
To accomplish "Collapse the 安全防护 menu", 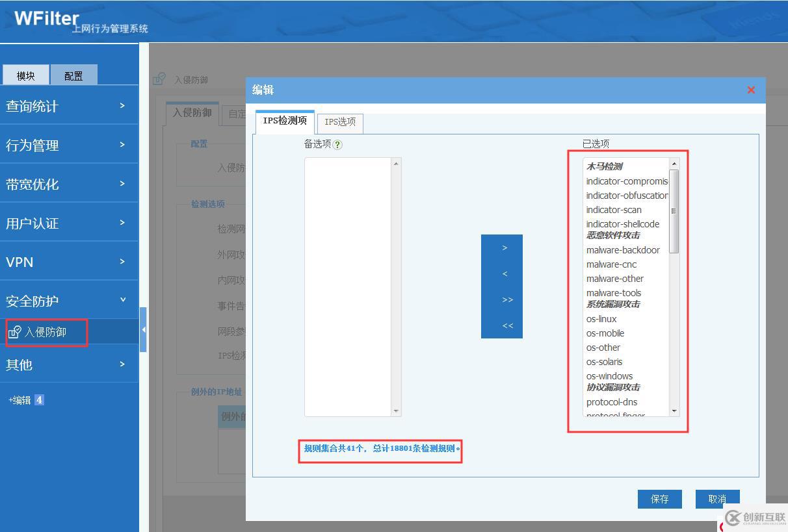I will [69, 301].
